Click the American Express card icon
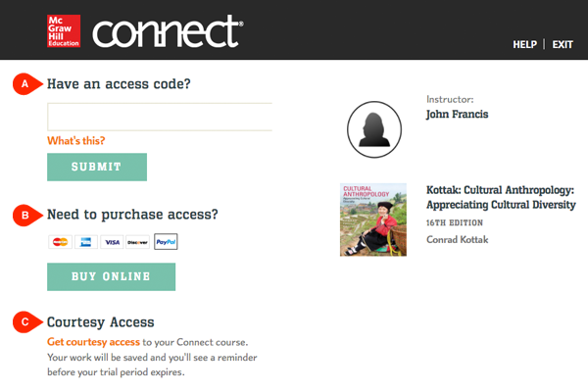 [85, 242]
